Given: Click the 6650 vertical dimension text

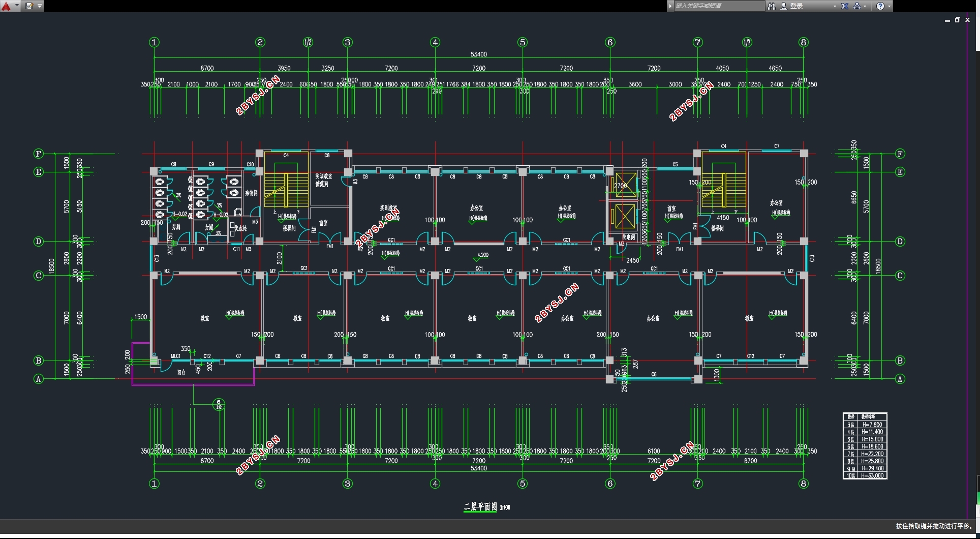Looking at the screenshot, I should point(854,197).
